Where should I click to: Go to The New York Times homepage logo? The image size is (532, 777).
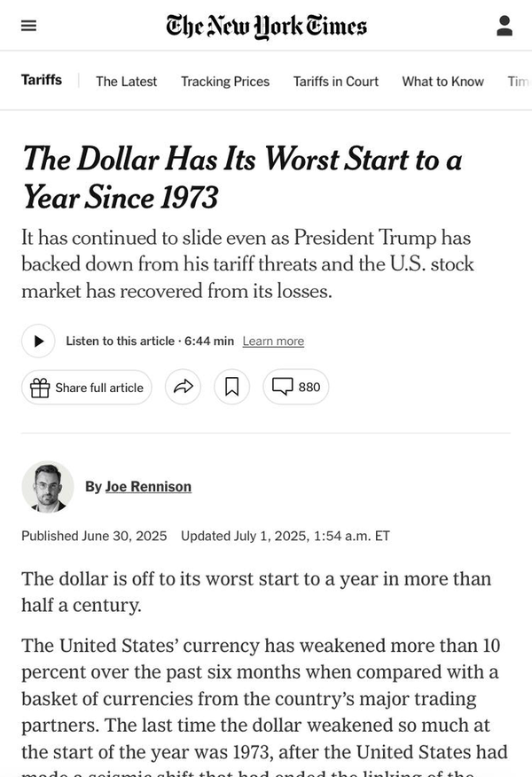(x=266, y=26)
